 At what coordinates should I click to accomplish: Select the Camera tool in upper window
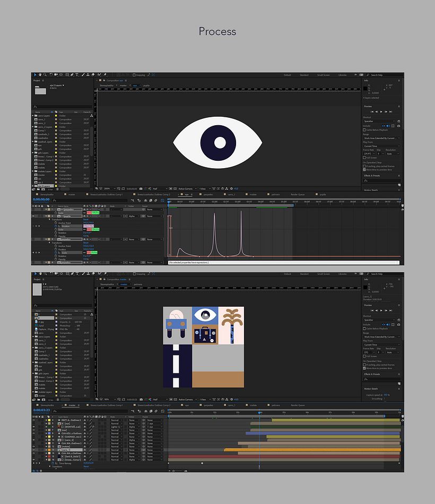pyautogui.click(x=56, y=75)
